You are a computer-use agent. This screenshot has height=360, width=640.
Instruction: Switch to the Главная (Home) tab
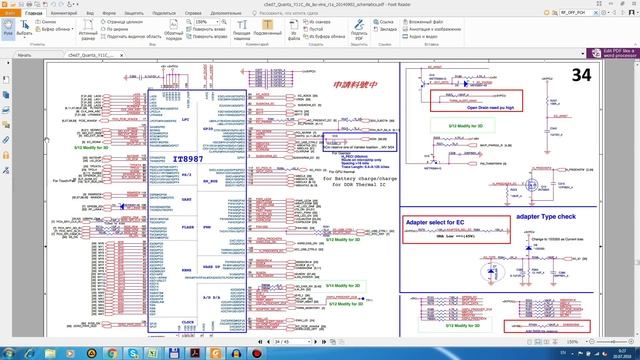coord(33,13)
